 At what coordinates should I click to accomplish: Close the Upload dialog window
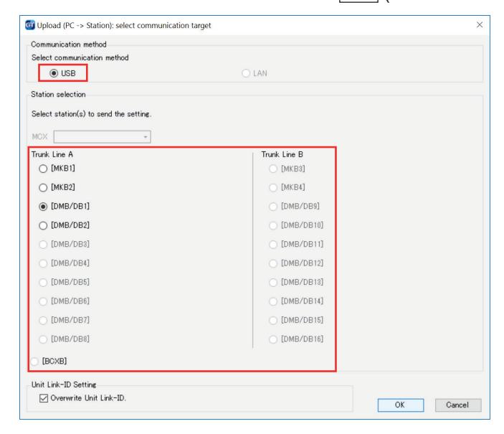[x=479, y=25]
